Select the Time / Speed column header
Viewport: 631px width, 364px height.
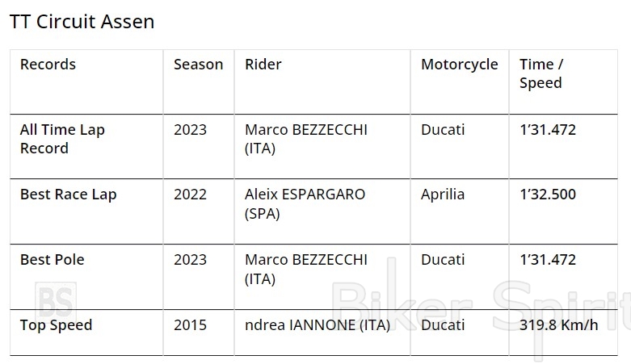[x=541, y=73]
